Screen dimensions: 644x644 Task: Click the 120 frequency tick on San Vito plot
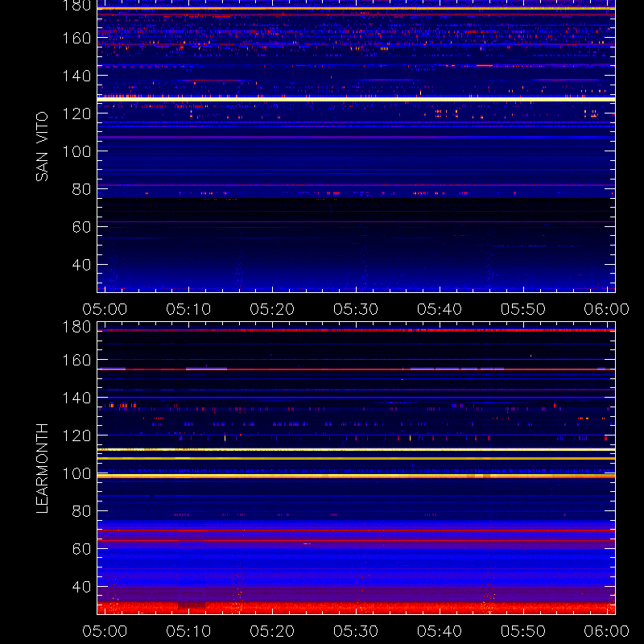(76, 114)
